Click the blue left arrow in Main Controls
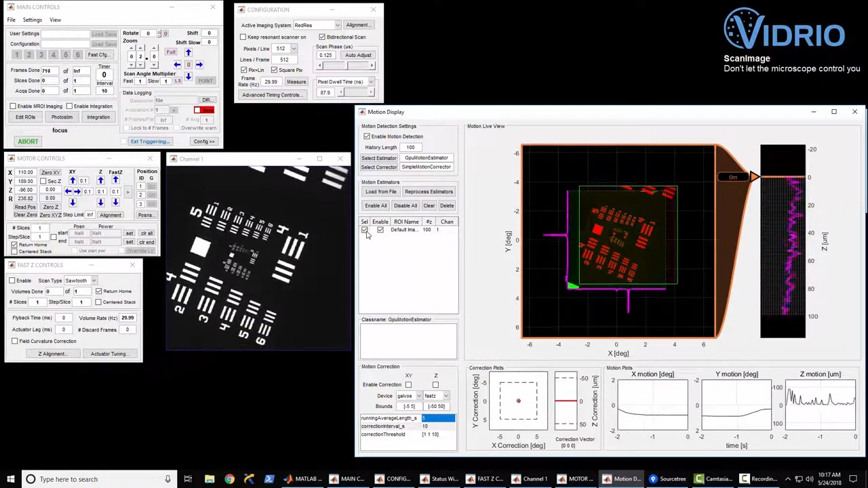 [x=177, y=65]
